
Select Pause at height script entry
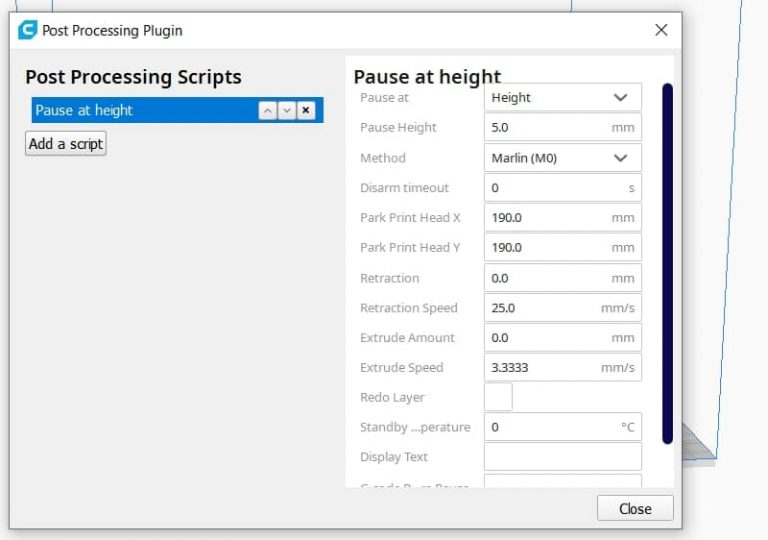pyautogui.click(x=140, y=111)
